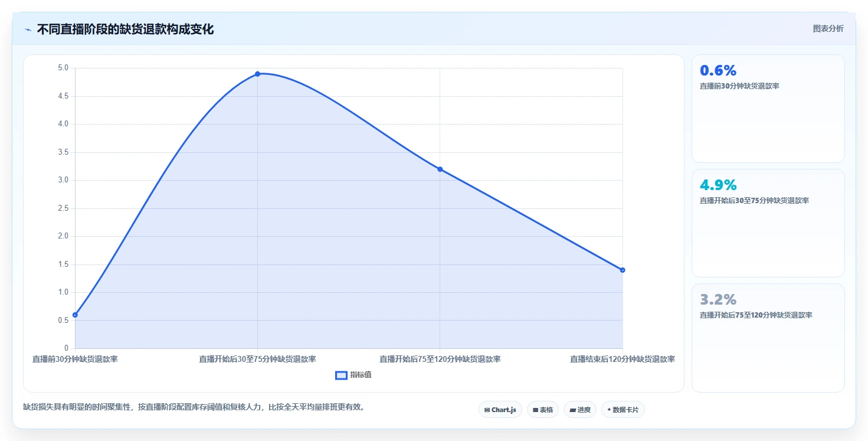
Task: Click the data point at 0.6 value
Action: (x=75, y=315)
